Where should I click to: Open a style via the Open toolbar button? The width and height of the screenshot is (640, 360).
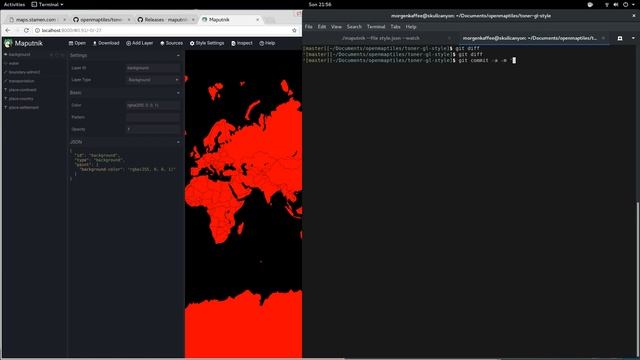click(x=77, y=43)
